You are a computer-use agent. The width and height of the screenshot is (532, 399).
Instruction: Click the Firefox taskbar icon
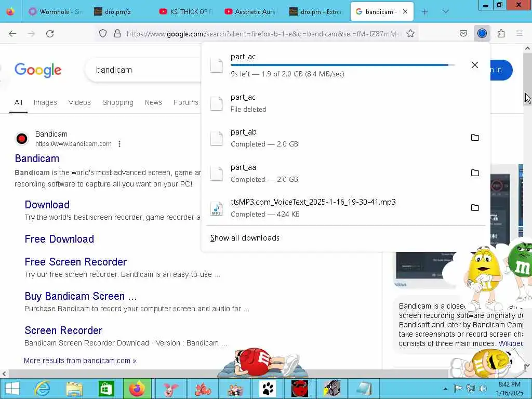point(137,389)
